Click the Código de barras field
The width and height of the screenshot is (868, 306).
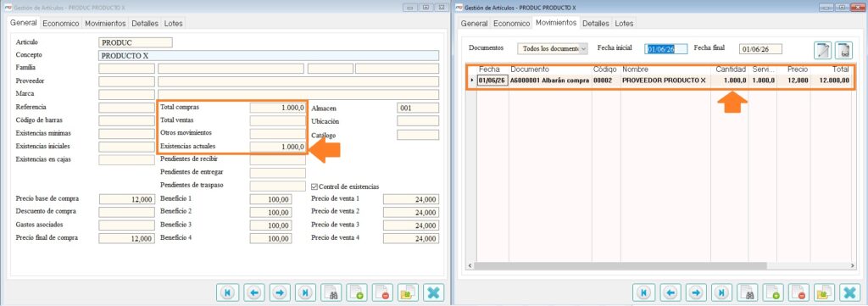click(x=127, y=120)
